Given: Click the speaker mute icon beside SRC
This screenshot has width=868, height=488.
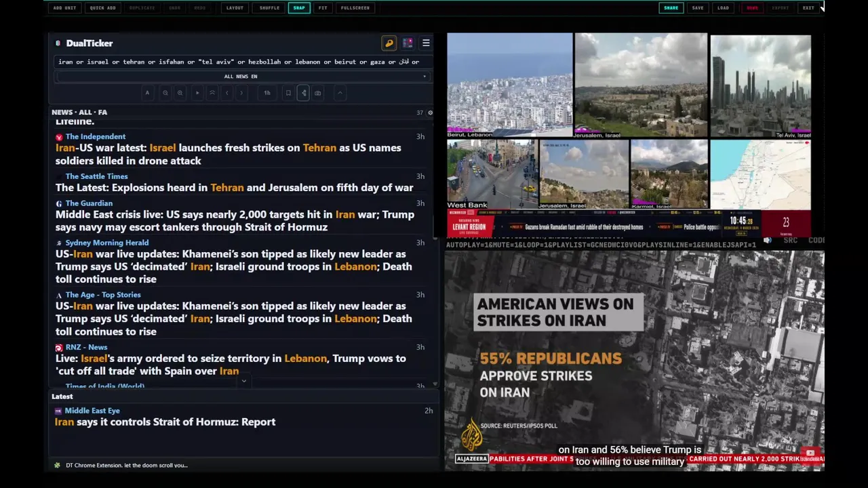Looking at the screenshot, I should point(768,240).
